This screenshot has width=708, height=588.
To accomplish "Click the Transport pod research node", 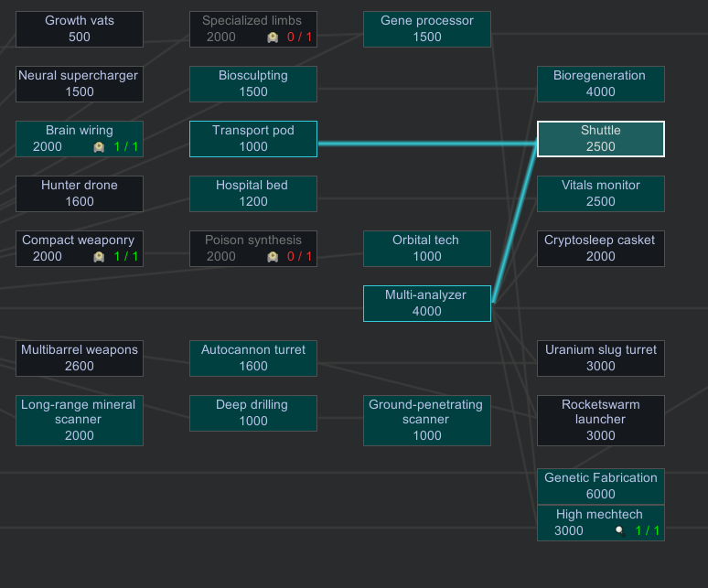I will 253,139.
